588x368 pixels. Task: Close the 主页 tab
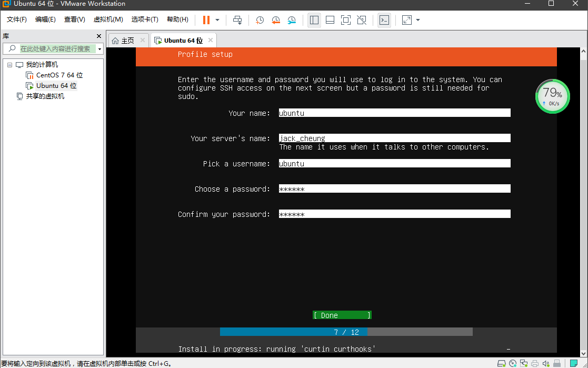143,40
